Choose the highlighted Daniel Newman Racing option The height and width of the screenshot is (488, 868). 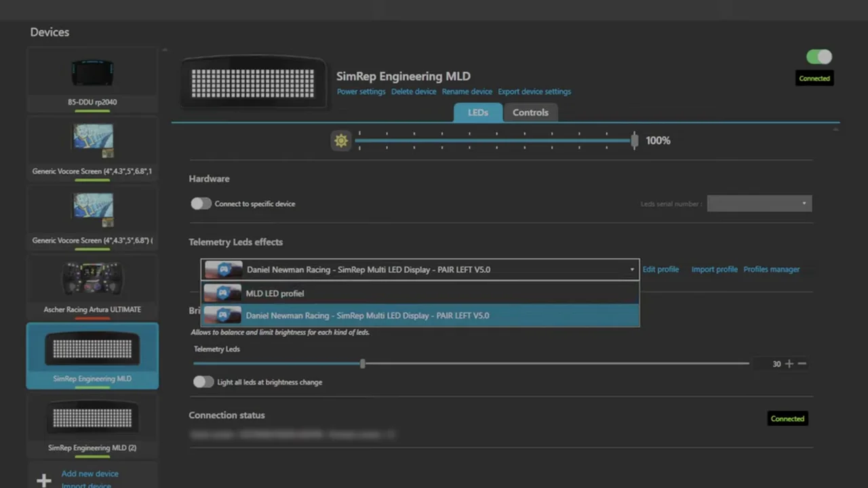pos(420,315)
